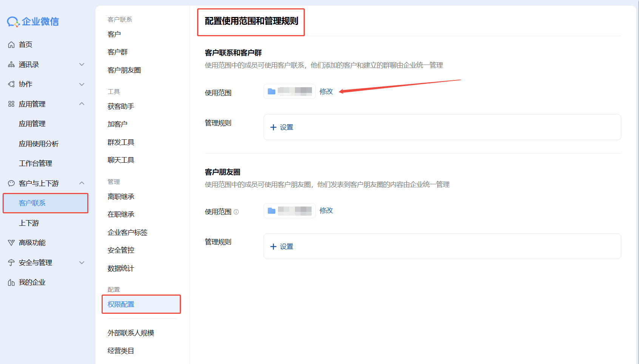The width and height of the screenshot is (639, 364).
Task: Click the 首页 home icon
Action: coord(11,45)
